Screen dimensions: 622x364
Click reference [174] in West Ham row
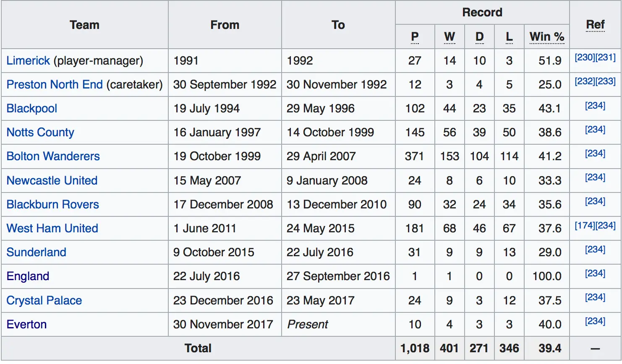tap(585, 226)
